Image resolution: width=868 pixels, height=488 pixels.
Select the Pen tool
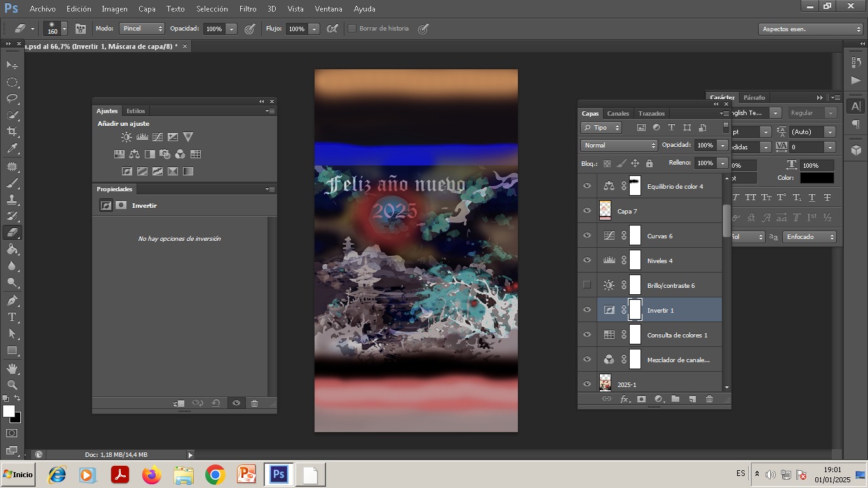tap(12, 300)
